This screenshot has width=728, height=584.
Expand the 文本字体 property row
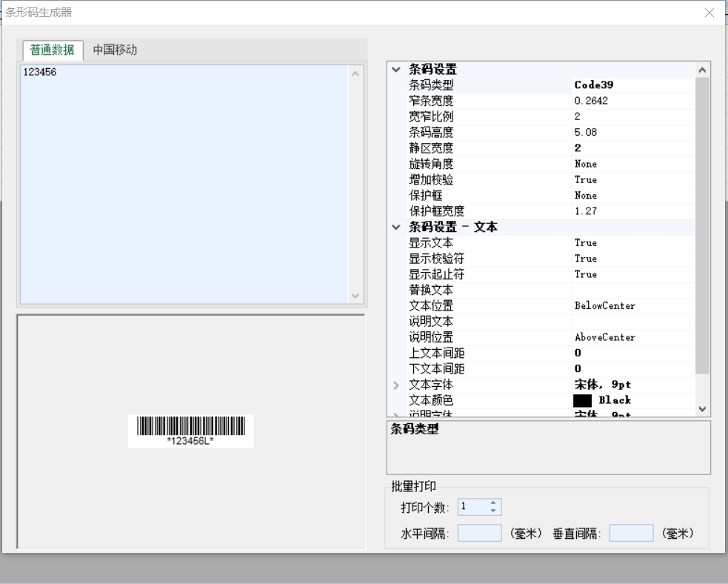point(396,385)
